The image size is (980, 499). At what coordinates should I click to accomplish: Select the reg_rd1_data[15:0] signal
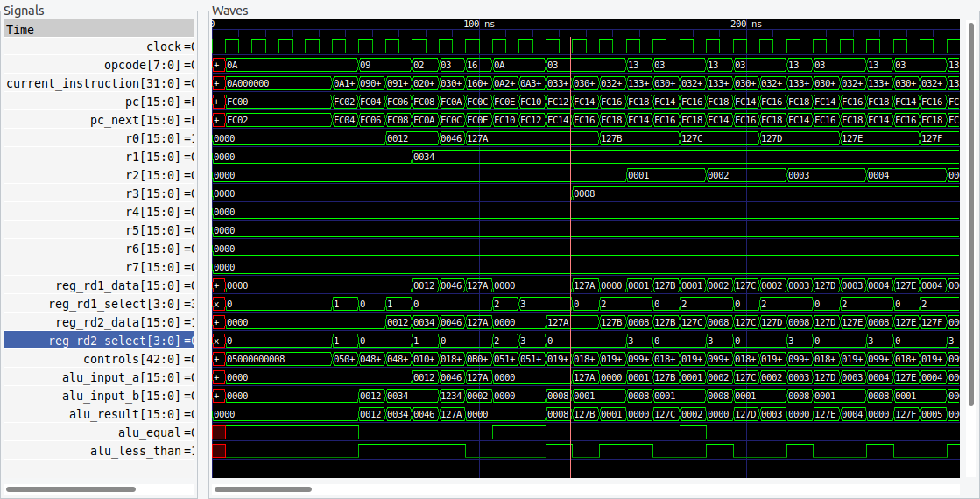[99, 285]
